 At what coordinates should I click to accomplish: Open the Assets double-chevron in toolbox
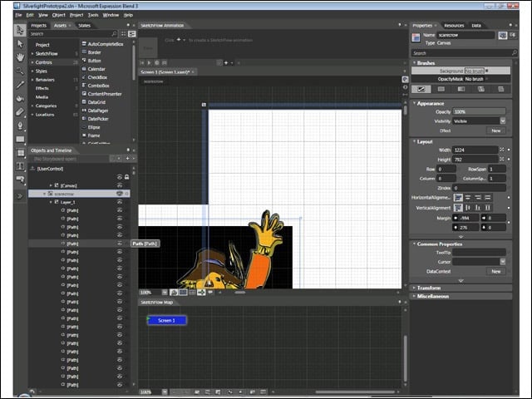click(20, 196)
